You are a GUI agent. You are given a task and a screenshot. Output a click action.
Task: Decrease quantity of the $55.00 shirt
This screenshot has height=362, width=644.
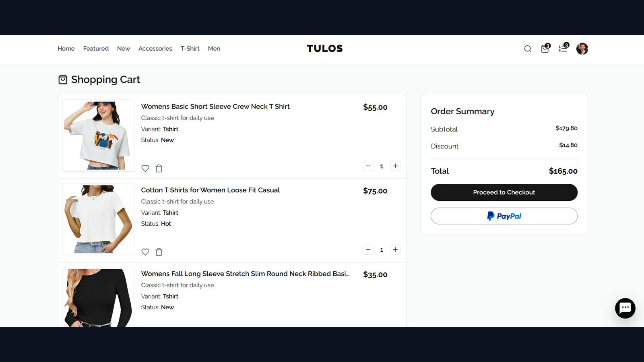click(368, 166)
